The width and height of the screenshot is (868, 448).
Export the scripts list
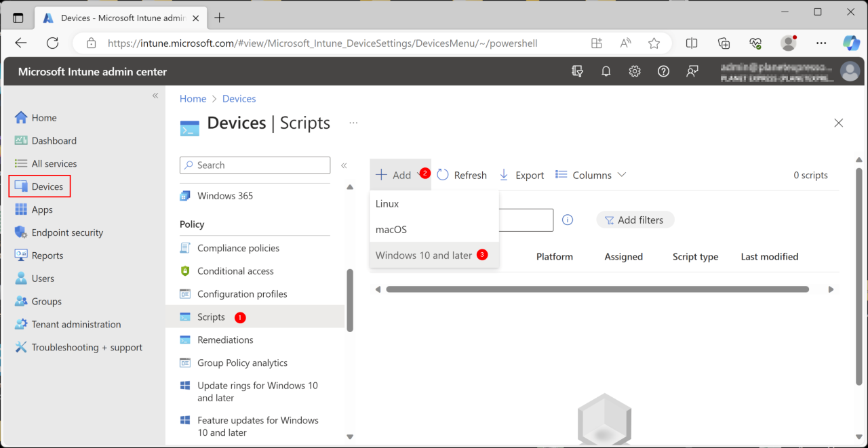[x=521, y=175]
